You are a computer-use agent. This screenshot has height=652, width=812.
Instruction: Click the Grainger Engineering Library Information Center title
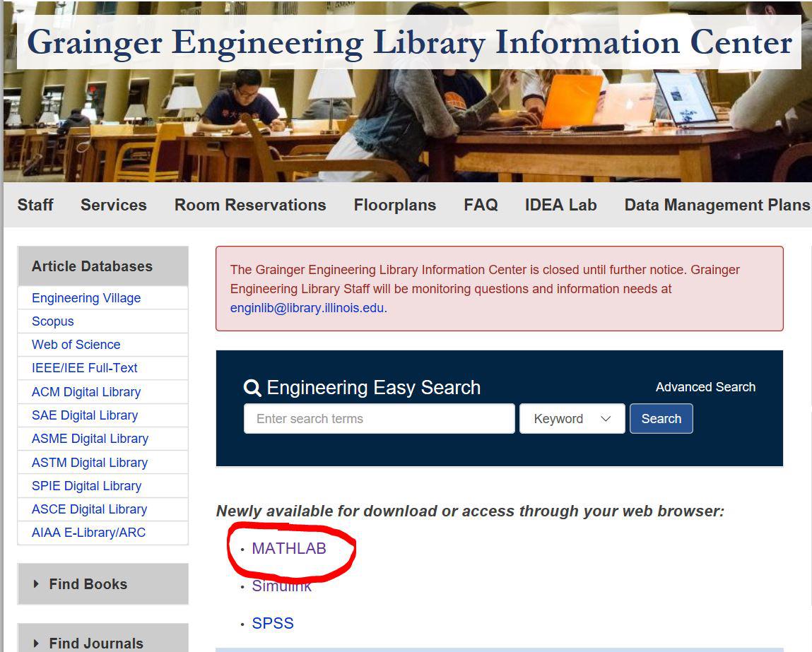(x=409, y=42)
